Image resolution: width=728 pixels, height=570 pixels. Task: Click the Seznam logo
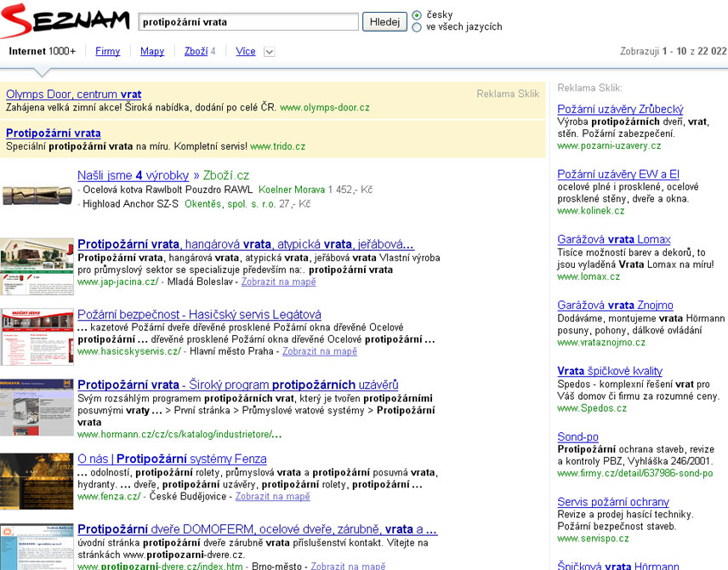(65, 20)
